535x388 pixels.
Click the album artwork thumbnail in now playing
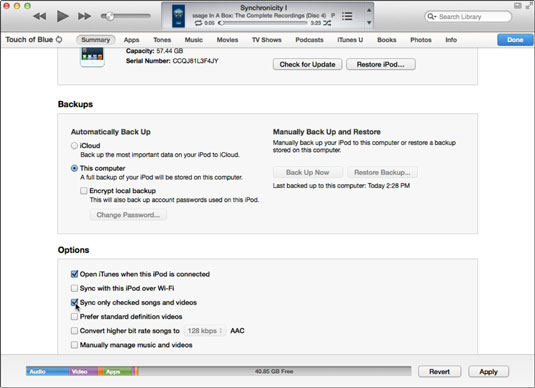(x=178, y=16)
